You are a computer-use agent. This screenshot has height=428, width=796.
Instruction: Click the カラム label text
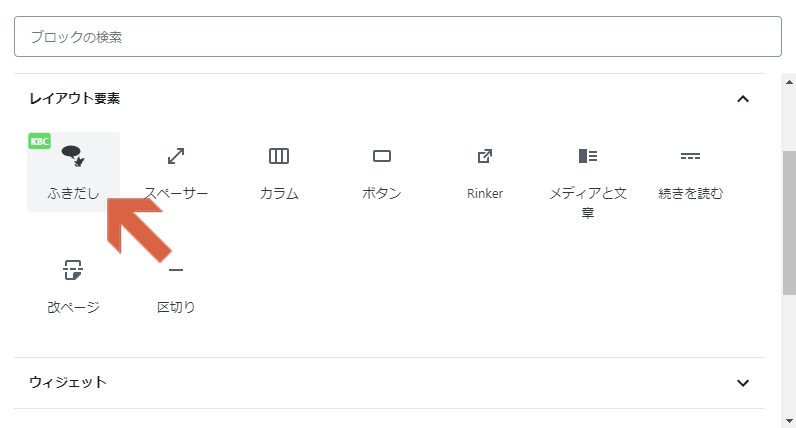pos(279,193)
